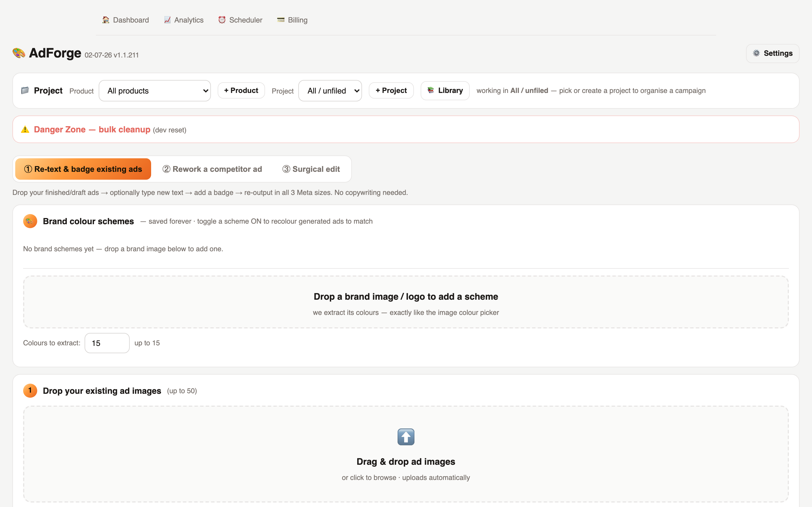Select Re-text & badge existing ads tab
812x507 pixels.
[x=83, y=169]
